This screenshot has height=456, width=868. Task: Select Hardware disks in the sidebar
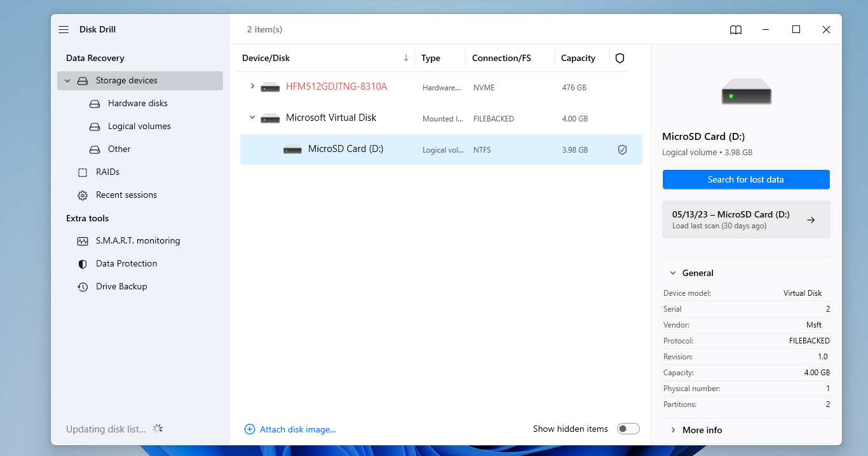(138, 104)
